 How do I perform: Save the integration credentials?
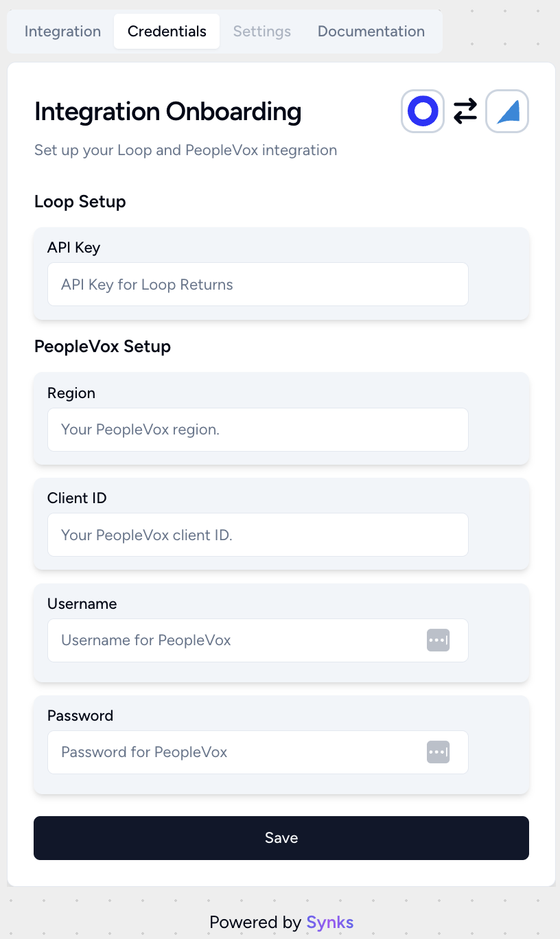click(281, 838)
